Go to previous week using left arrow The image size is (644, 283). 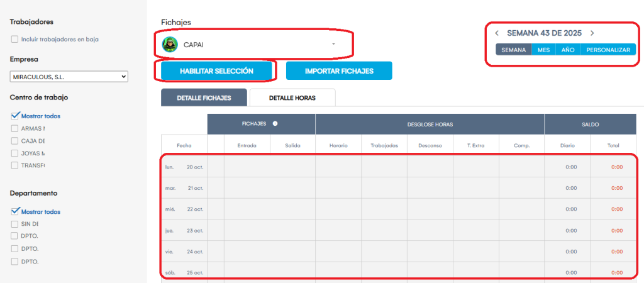point(497,33)
